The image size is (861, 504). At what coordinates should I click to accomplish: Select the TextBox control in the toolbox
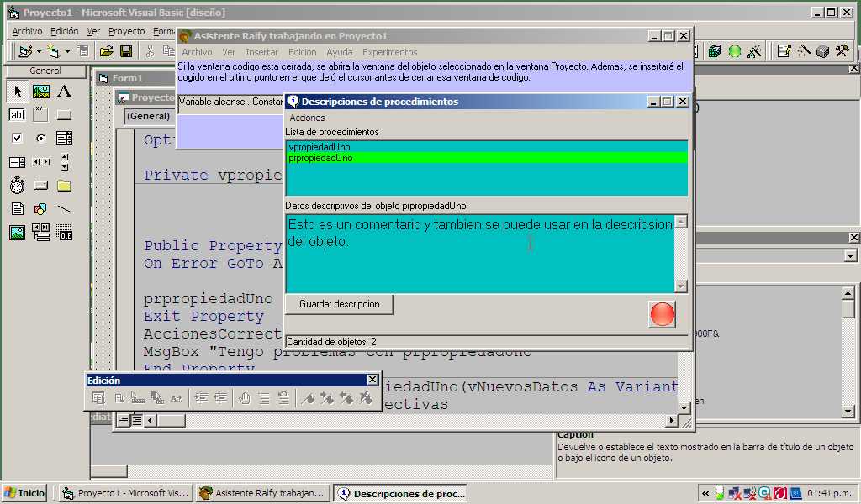click(x=18, y=114)
